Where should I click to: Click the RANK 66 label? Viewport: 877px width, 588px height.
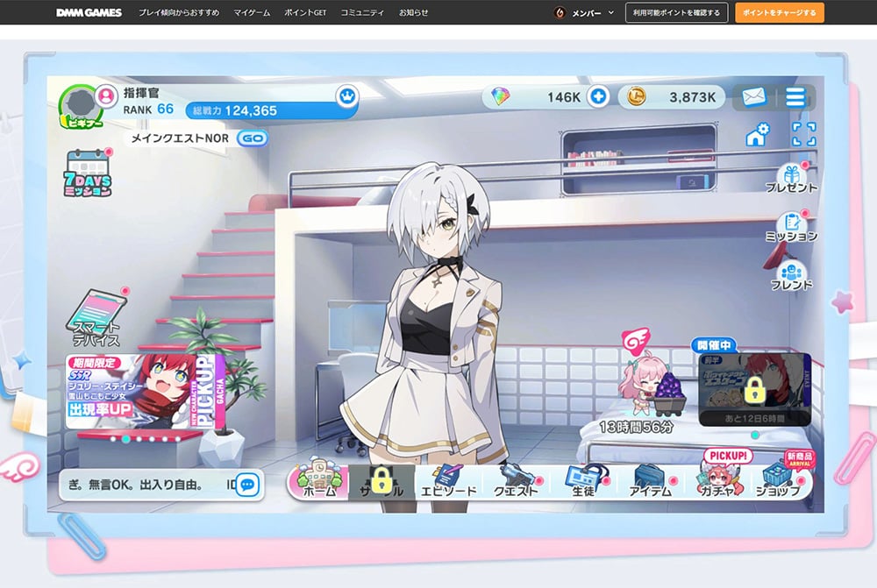148,109
